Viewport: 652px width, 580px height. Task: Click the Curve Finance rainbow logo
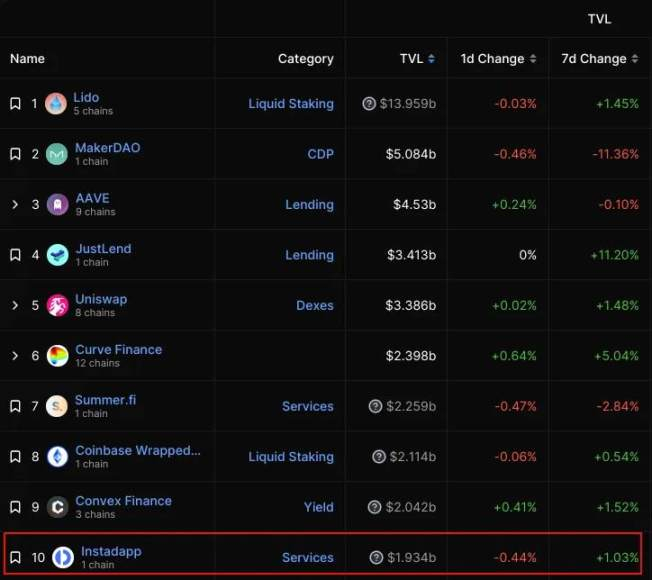click(x=57, y=356)
